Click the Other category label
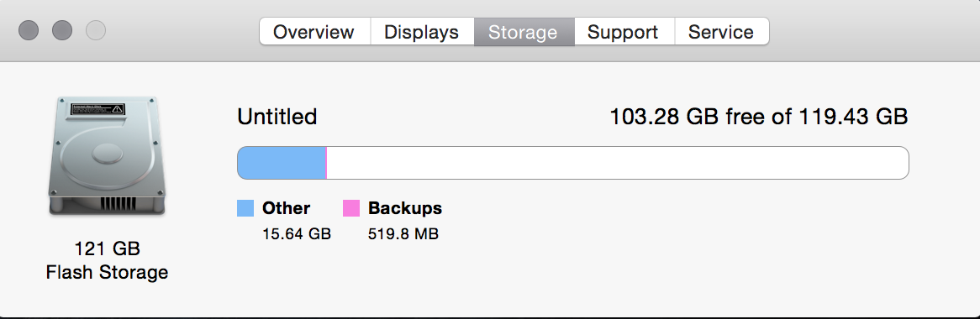The height and width of the screenshot is (319, 980). [287, 208]
